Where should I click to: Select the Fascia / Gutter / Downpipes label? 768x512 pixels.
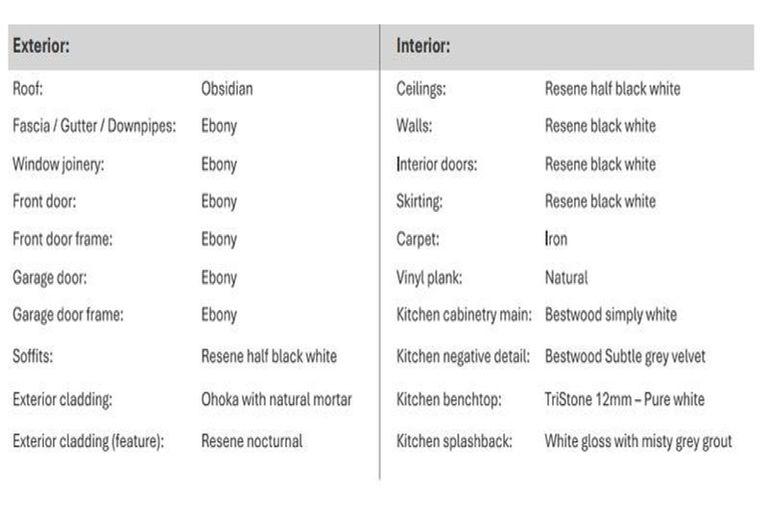coord(94,127)
